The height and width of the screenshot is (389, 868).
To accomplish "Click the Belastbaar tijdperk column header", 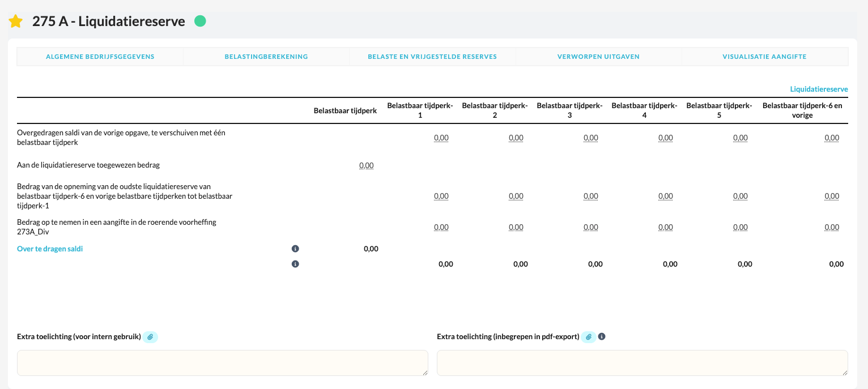I will tap(345, 110).
